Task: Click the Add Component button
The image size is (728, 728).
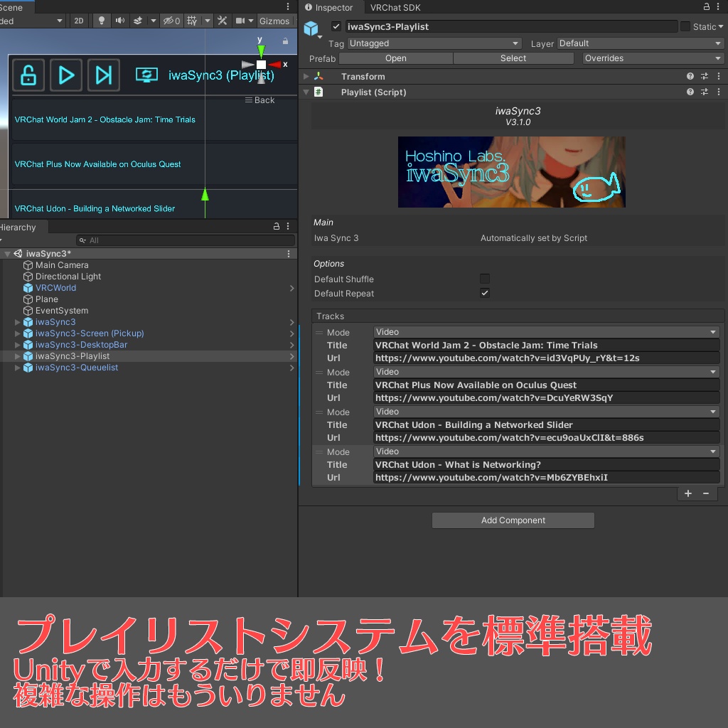Action: click(513, 520)
